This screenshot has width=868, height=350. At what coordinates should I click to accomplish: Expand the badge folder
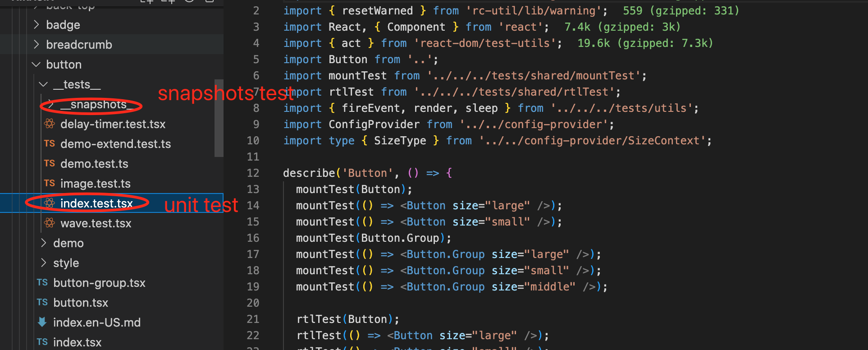pos(63,25)
